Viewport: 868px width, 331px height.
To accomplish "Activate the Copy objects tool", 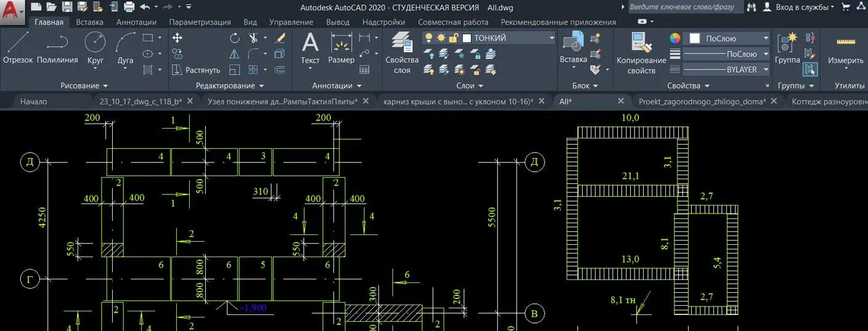I will pyautogui.click(x=177, y=54).
